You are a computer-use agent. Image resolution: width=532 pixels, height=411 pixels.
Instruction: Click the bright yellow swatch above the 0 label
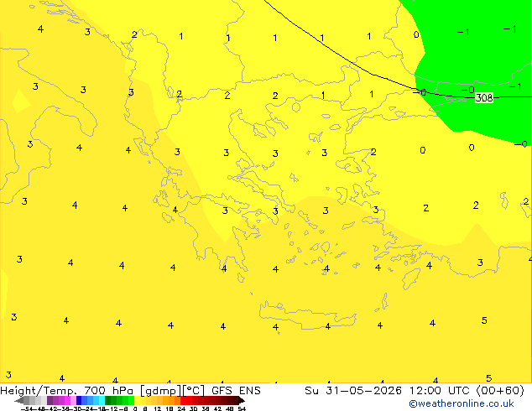[x=137, y=400]
